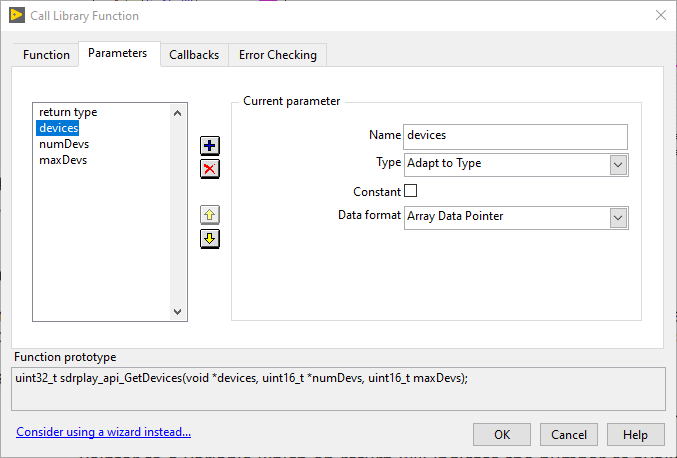Select numDevs in the parameter list
The width and height of the screenshot is (677, 458).
pos(63,144)
